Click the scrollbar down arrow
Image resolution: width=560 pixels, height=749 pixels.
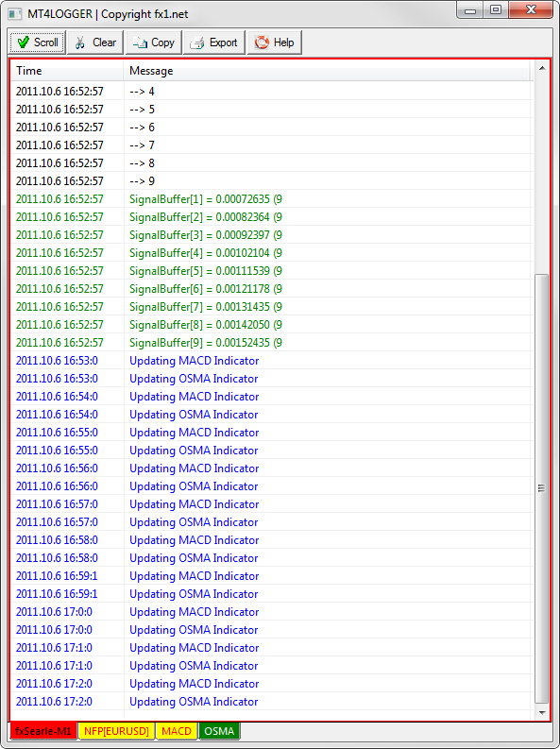coord(542,713)
